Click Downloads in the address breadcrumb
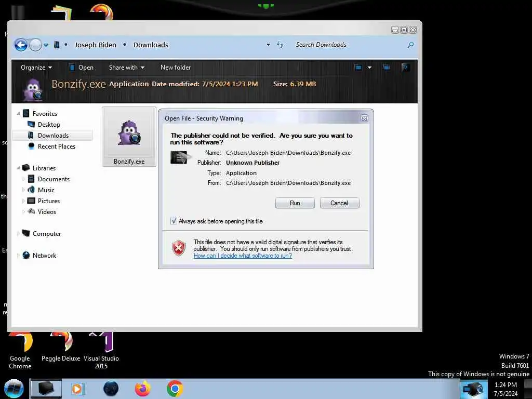The image size is (532, 399). pos(151,45)
